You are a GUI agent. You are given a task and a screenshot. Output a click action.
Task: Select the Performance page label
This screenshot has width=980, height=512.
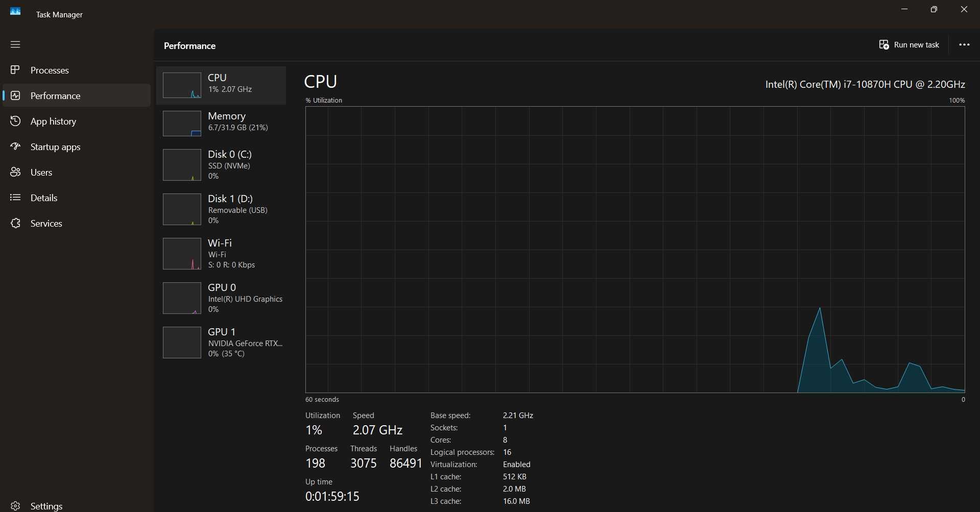55,96
